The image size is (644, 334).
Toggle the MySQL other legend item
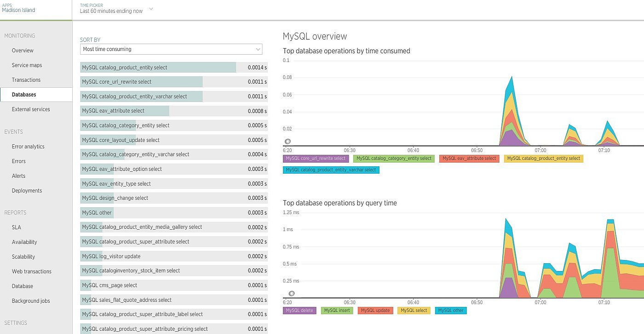(x=451, y=311)
